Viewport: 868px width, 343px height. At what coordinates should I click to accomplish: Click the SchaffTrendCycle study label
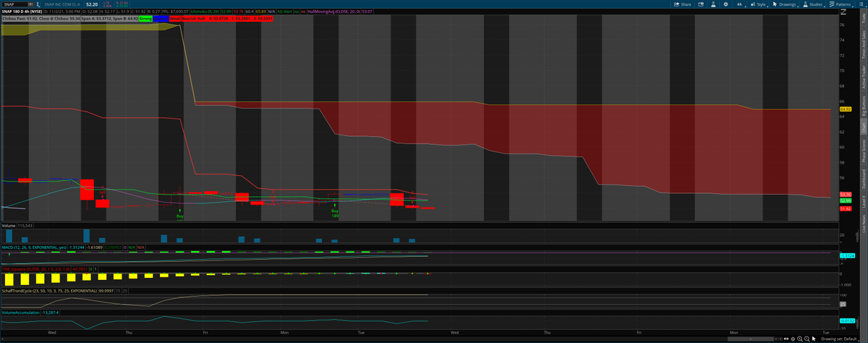click(x=50, y=290)
